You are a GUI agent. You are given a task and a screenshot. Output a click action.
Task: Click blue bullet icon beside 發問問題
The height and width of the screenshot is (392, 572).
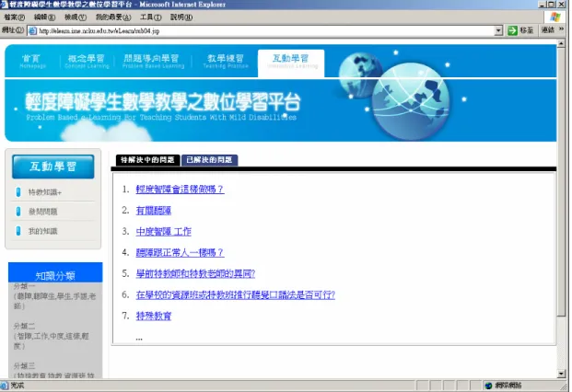18,212
